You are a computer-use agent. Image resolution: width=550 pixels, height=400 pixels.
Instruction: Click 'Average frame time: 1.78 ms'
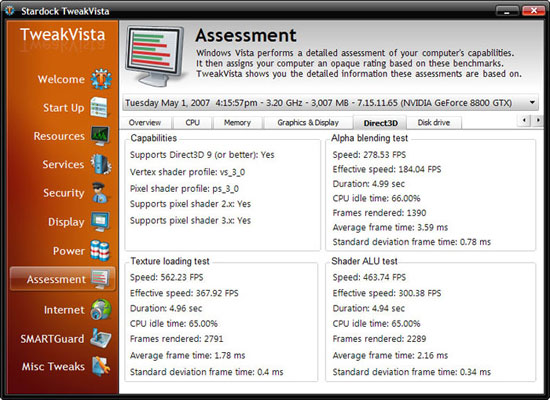187,355
